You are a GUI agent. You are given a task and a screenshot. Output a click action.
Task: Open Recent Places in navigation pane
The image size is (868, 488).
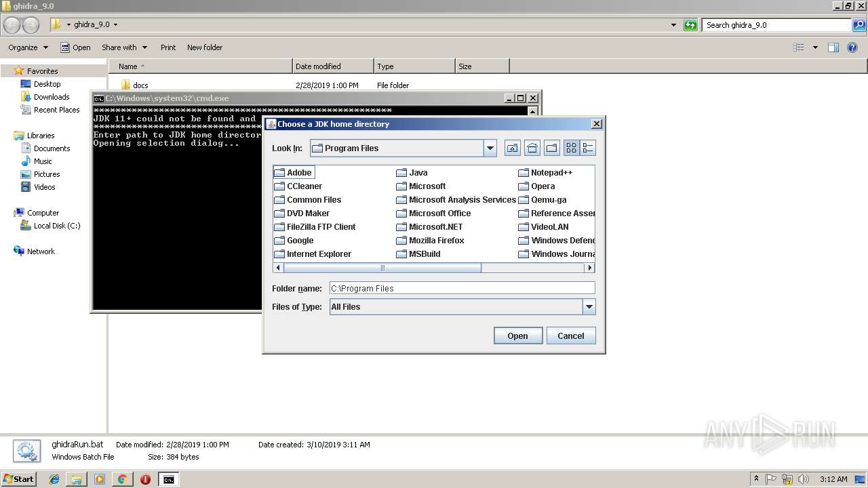point(50,110)
